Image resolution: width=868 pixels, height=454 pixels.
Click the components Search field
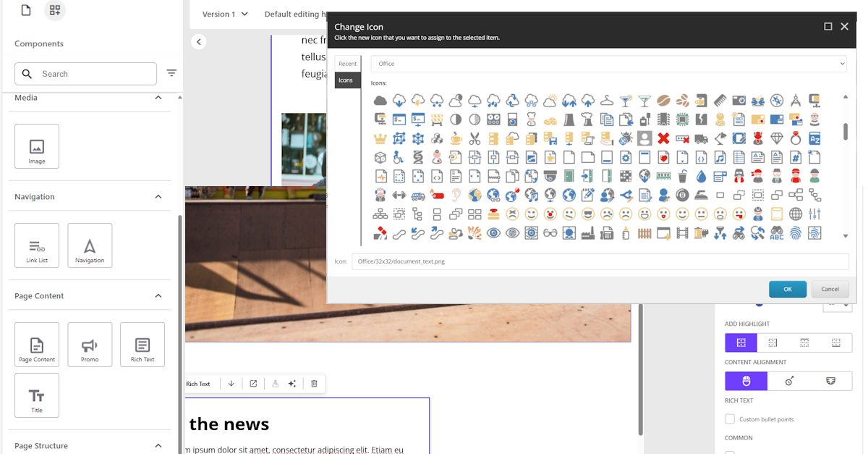tap(85, 74)
